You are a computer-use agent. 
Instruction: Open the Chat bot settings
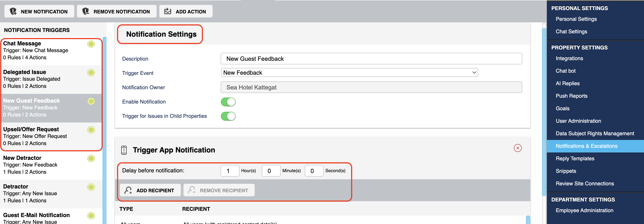coord(565,71)
